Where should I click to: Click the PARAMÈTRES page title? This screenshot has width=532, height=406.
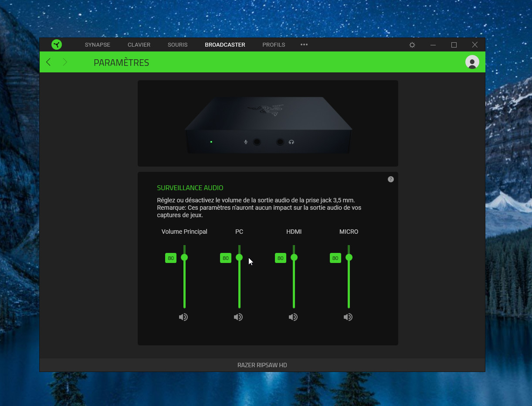(x=122, y=63)
